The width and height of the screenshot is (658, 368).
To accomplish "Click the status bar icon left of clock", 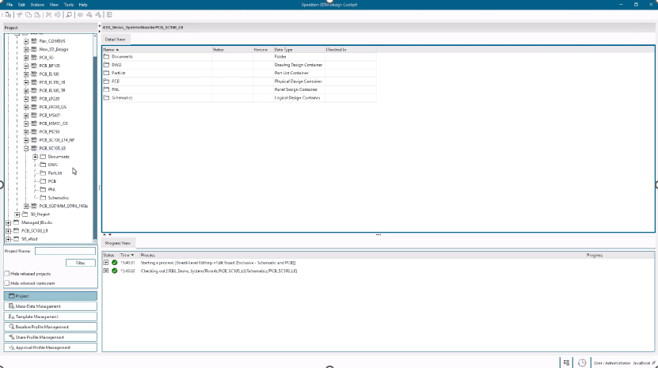I will pyautogui.click(x=566, y=363).
